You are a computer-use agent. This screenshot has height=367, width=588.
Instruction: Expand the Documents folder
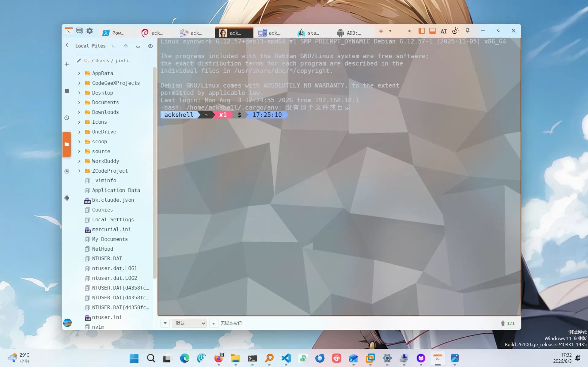(79, 103)
